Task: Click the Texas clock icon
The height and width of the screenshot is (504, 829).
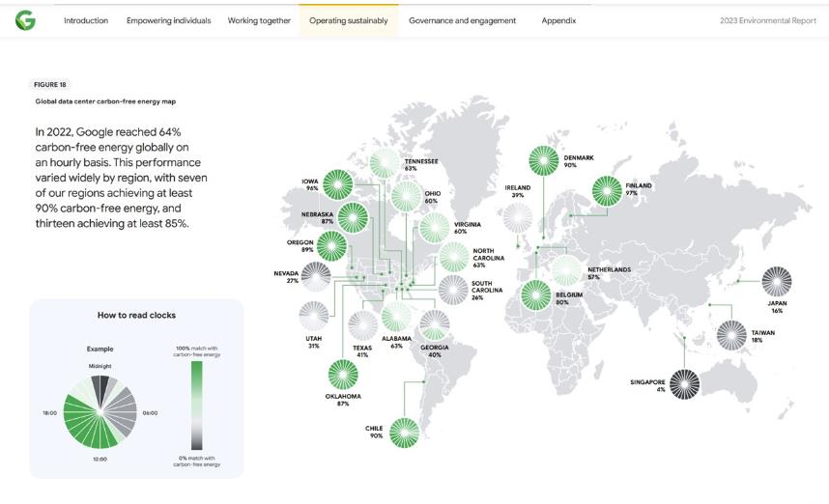Action: click(x=363, y=325)
